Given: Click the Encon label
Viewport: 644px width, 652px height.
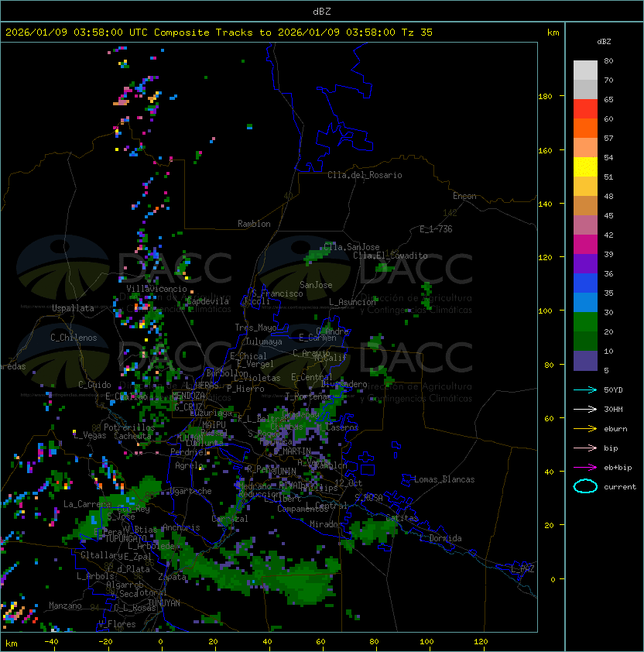Looking at the screenshot, I should coord(464,196).
